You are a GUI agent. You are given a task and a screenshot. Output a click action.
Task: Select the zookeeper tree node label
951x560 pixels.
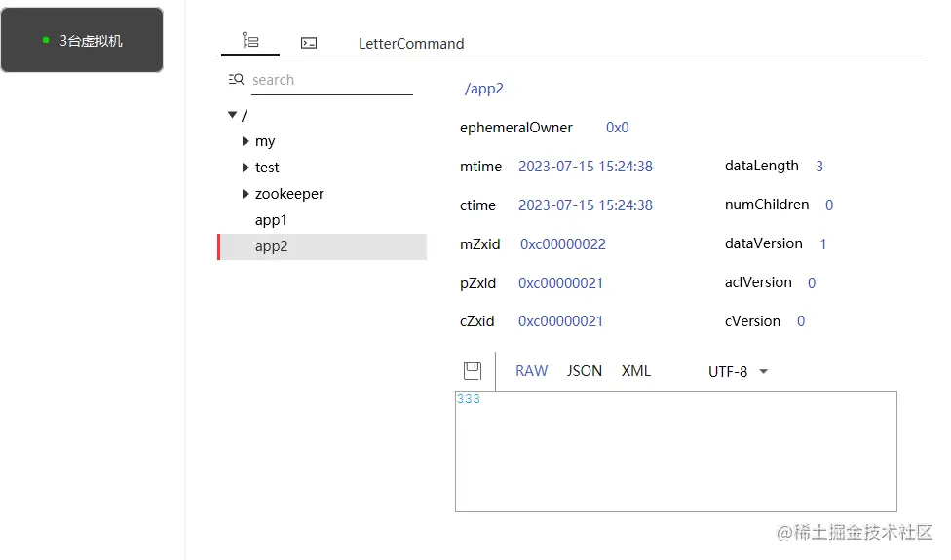[x=289, y=194]
